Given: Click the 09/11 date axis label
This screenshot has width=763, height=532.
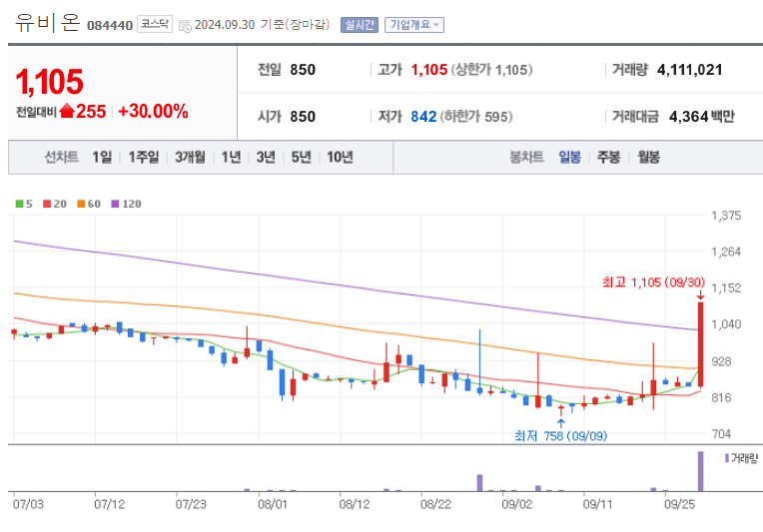Looking at the screenshot, I should [x=597, y=504].
